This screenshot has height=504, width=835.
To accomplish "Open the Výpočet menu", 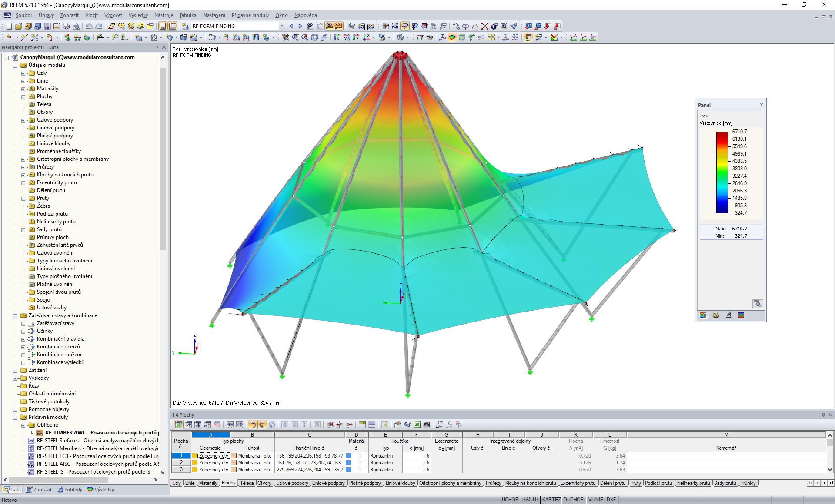I will 113,15.
